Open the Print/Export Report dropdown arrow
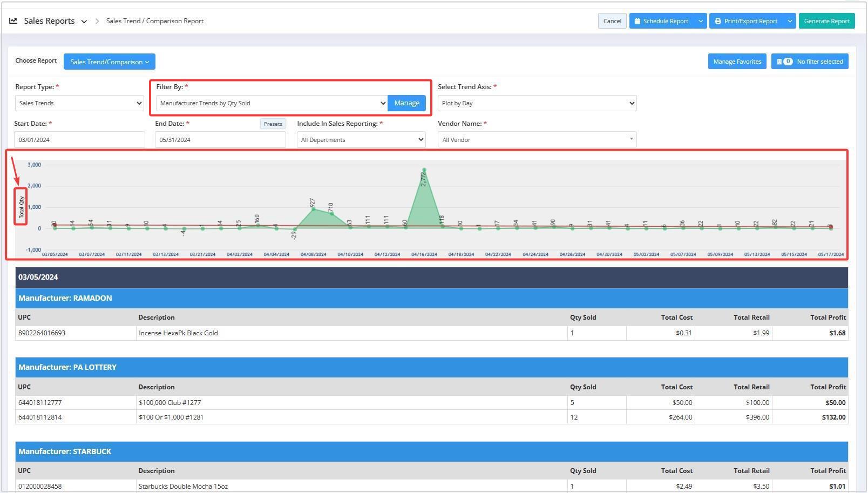Viewport: 868px width, 493px height. (790, 21)
